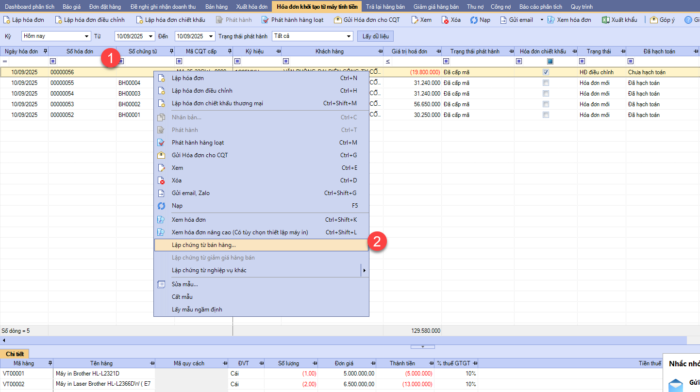Click Xem hóa đơn toolbar icon
This screenshot has width=700, height=392.
point(551,20)
